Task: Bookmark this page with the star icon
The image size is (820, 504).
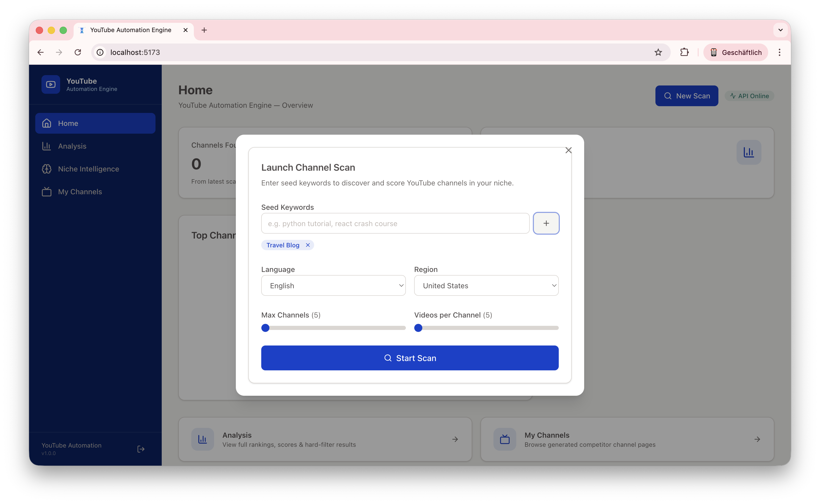Action: 658,52
